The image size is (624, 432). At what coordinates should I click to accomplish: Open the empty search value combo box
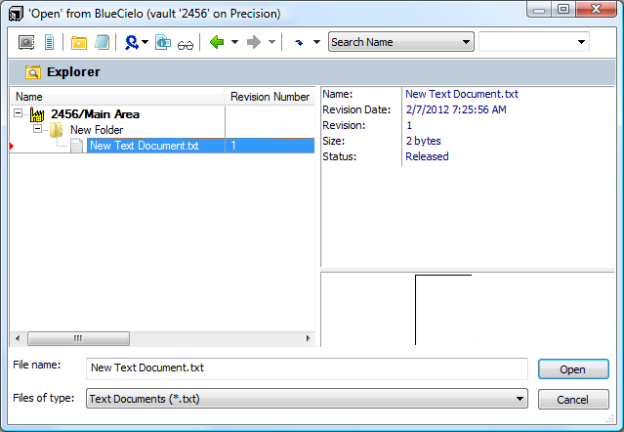[x=534, y=42]
